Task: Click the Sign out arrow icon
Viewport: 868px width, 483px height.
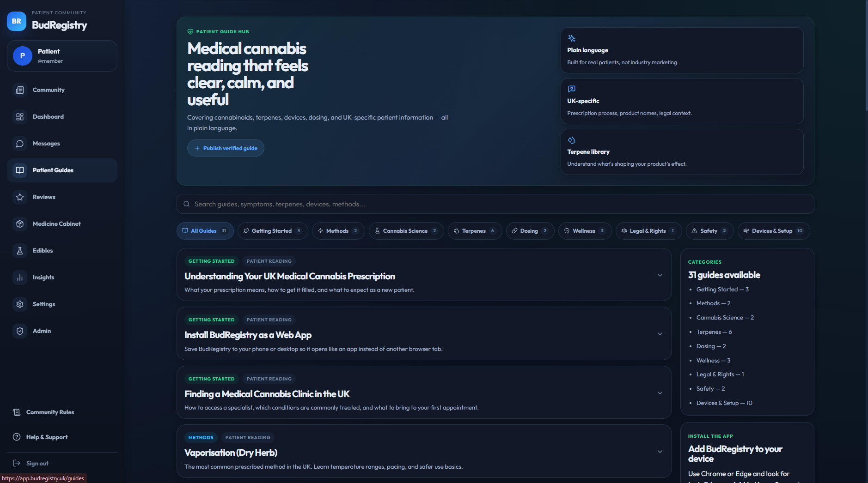Action: (17, 463)
